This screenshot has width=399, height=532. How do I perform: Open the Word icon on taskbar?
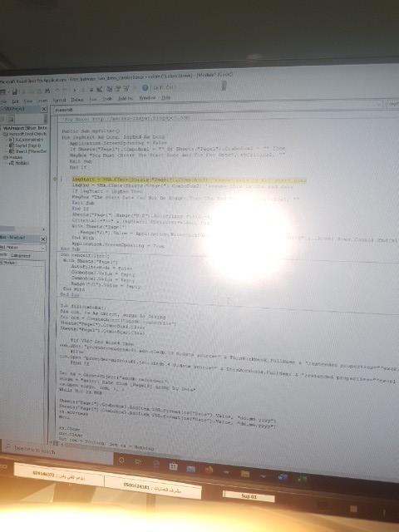coord(283,477)
